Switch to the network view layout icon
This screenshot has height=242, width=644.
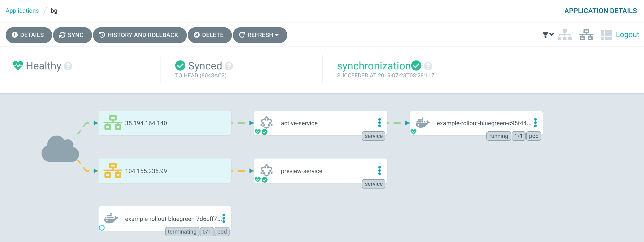pos(586,35)
